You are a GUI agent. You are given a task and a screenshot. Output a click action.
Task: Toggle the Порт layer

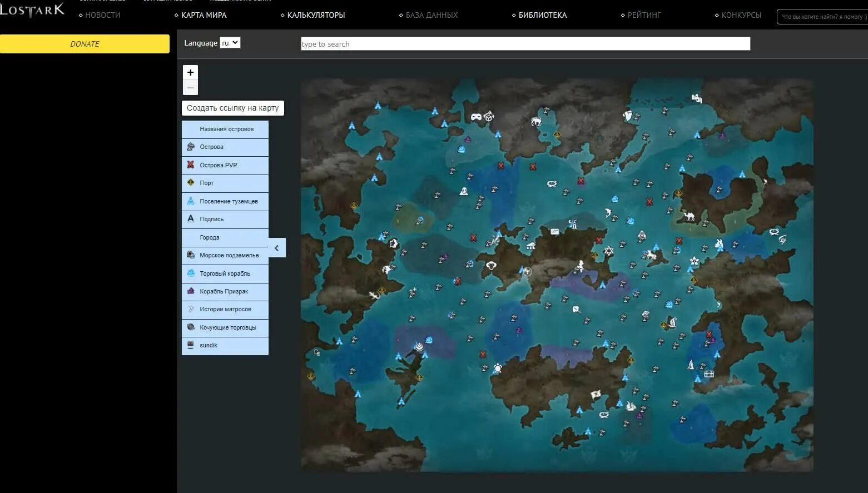[225, 183]
